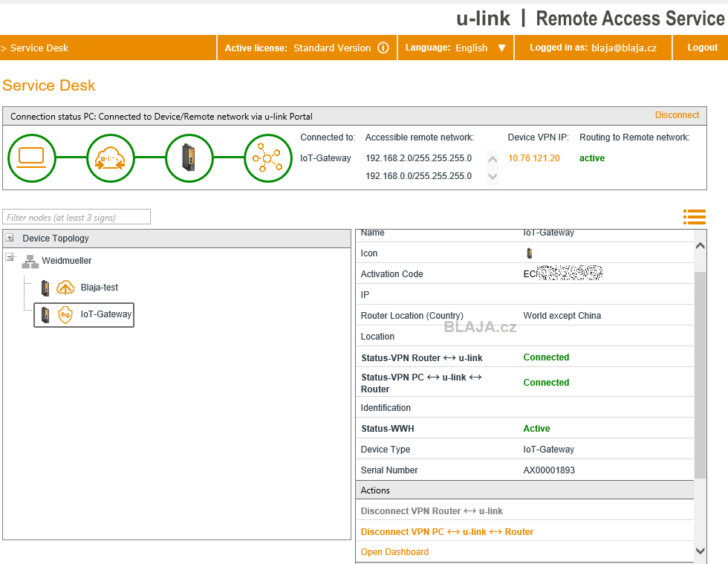Open the list view menu icon
This screenshot has width=728, height=564.
[695, 217]
